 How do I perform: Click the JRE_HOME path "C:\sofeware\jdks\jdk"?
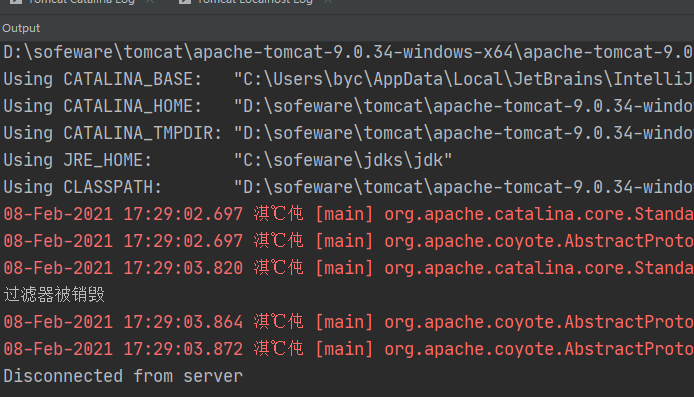(343, 160)
